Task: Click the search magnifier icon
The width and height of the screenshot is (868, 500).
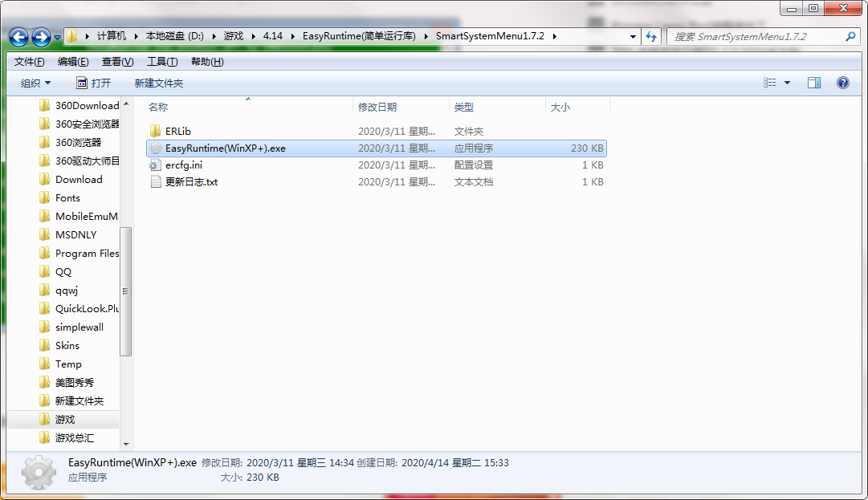Action: pyautogui.click(x=850, y=36)
